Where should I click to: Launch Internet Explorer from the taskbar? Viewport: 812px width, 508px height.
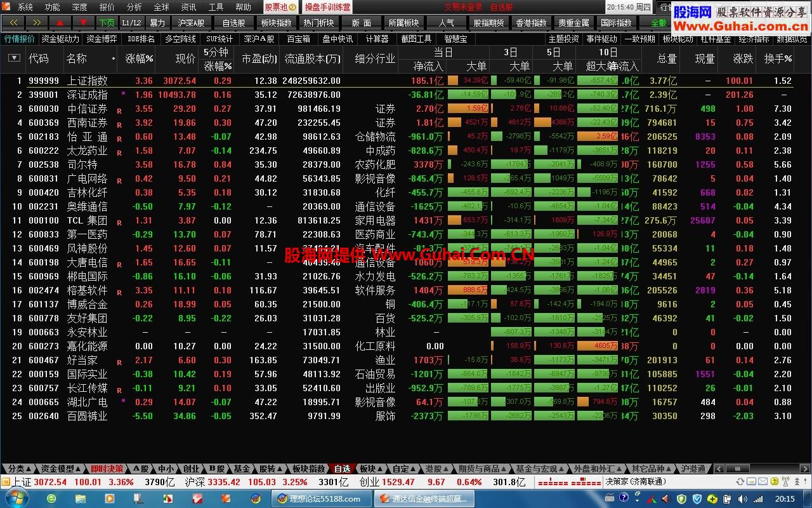pos(51,498)
